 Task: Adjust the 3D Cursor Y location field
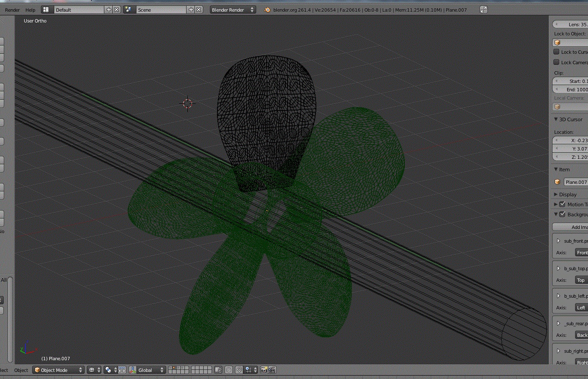click(x=570, y=148)
